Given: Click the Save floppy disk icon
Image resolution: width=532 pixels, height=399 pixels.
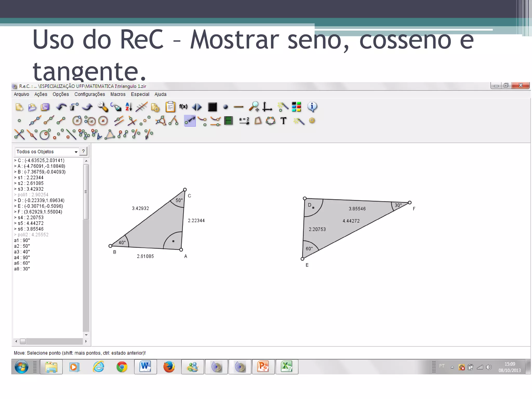Looking at the screenshot, I should [45, 107].
